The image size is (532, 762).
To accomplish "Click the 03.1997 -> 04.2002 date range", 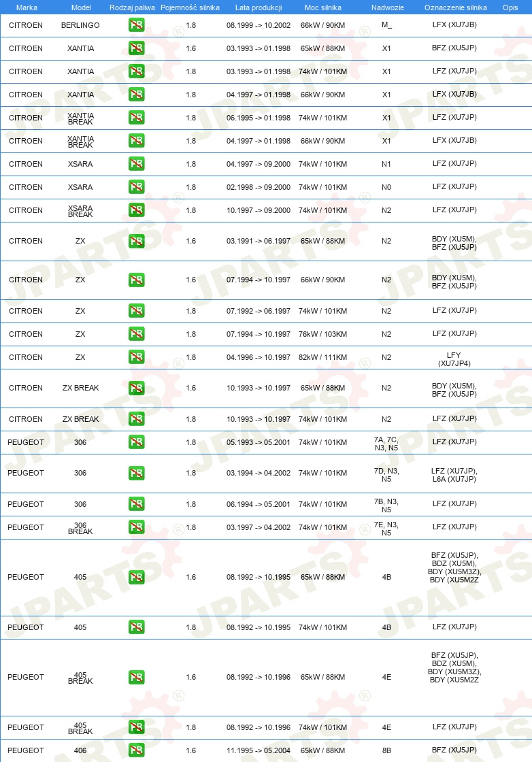I will tap(259, 527).
